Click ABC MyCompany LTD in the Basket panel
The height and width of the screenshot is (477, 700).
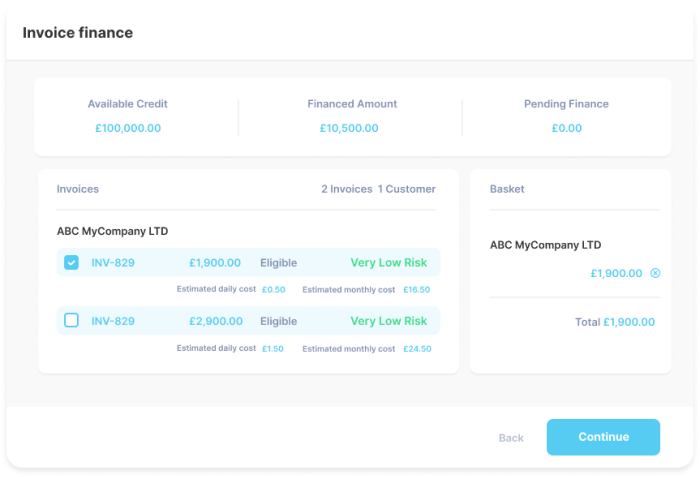click(545, 245)
